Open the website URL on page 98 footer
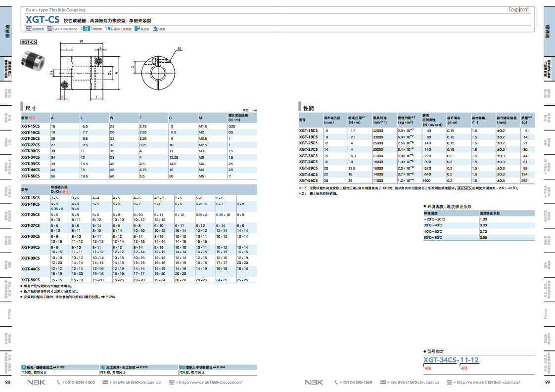The height and width of the screenshot is (392, 555). (211, 383)
